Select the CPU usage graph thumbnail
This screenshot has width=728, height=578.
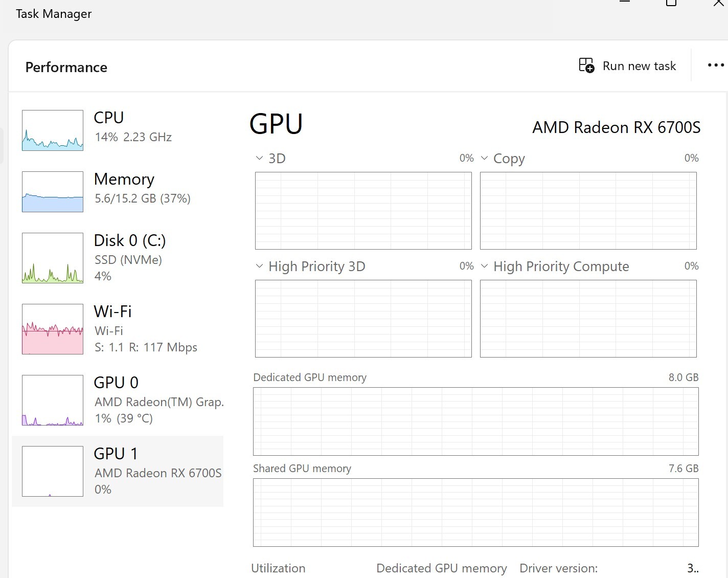click(x=53, y=130)
